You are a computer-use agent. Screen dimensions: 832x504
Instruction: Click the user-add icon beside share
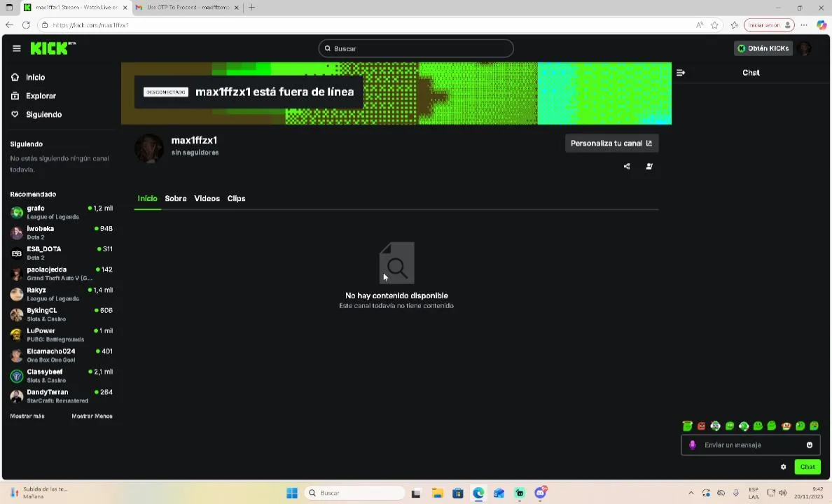[x=649, y=166]
